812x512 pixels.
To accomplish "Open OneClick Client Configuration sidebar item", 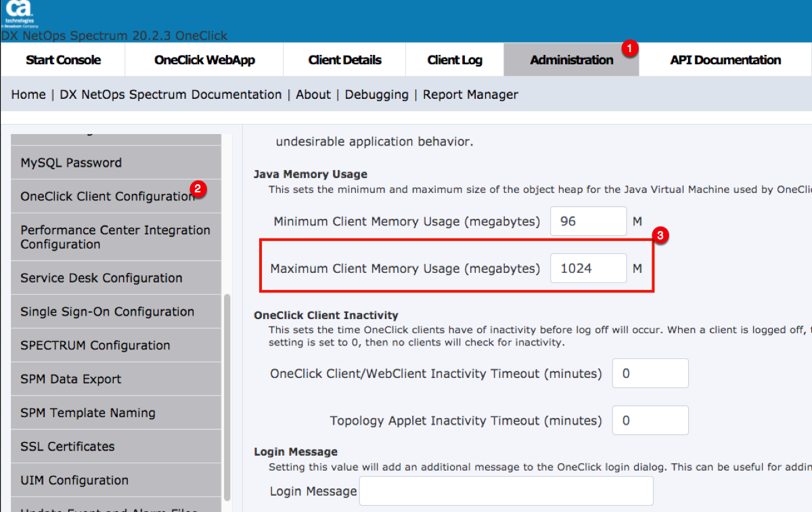I will pyautogui.click(x=107, y=197).
